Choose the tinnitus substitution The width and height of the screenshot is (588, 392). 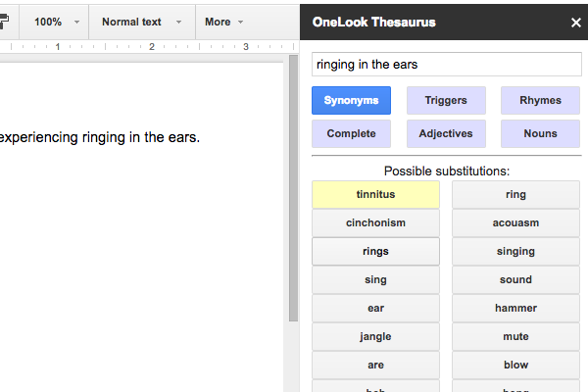coord(375,195)
